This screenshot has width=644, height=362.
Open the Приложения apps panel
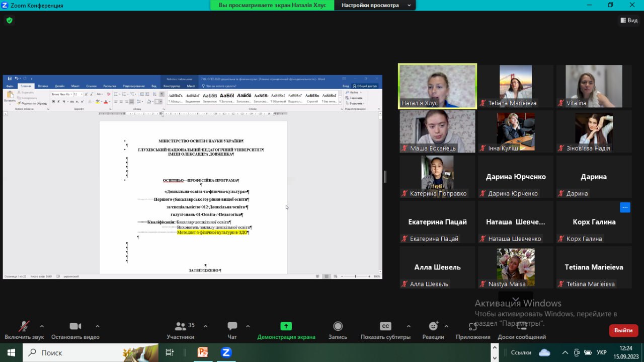point(472,330)
